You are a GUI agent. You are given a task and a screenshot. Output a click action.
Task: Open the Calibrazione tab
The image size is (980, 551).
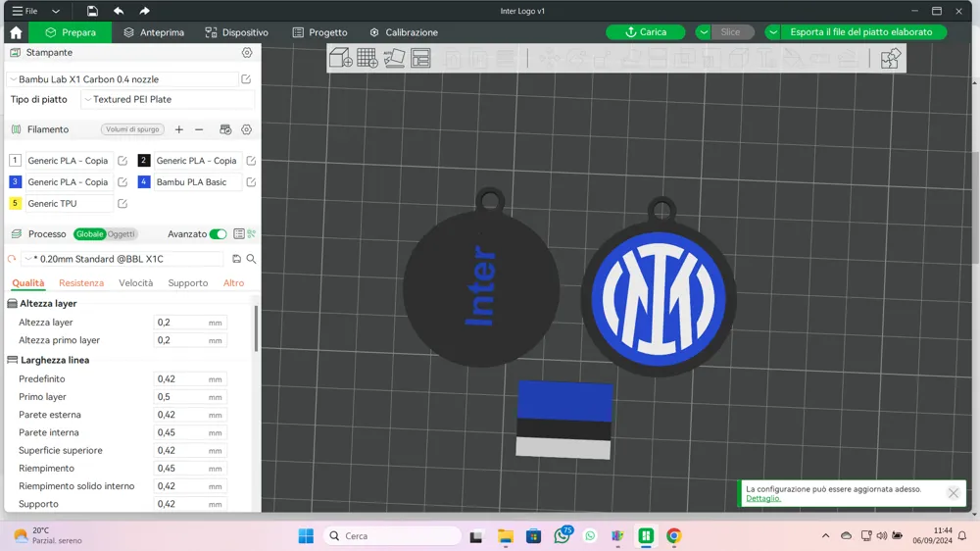click(x=404, y=32)
